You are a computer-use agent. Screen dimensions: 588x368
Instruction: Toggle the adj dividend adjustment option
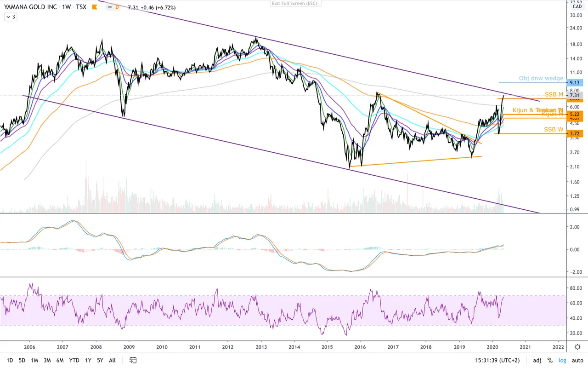(537, 360)
